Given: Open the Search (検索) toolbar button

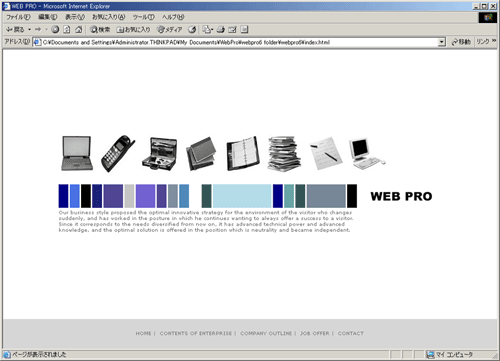Looking at the screenshot, I should (x=100, y=30).
